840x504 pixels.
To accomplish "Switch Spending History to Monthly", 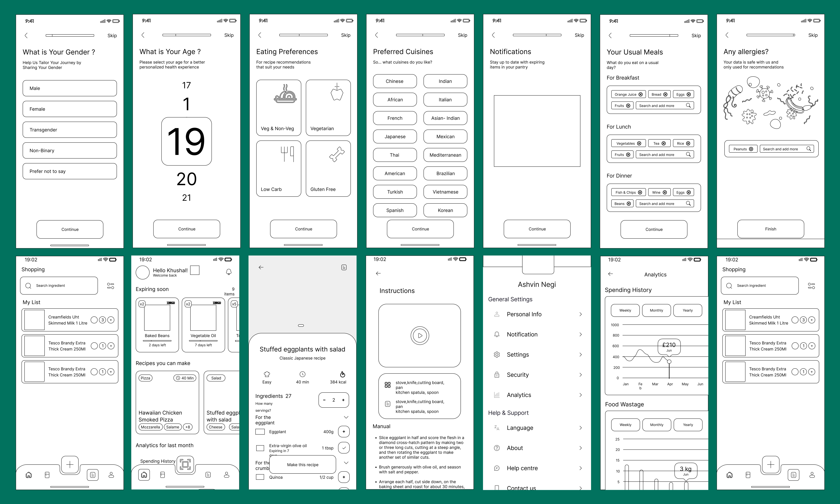I will (656, 310).
